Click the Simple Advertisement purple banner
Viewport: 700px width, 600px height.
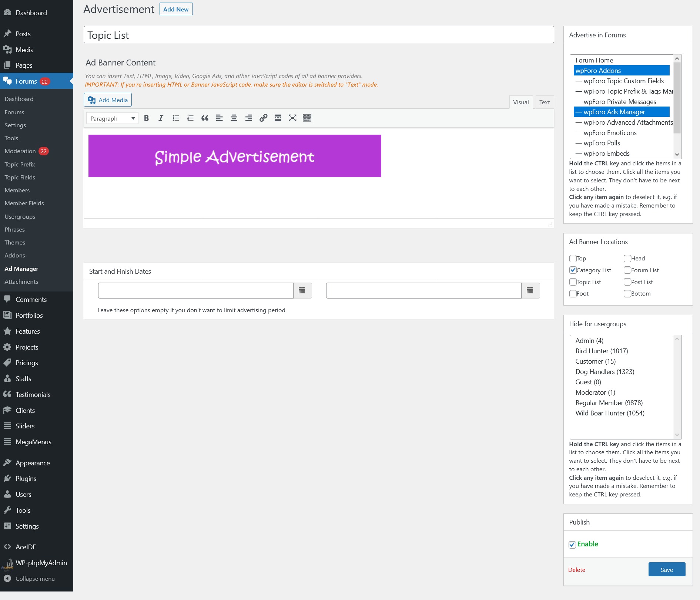click(235, 156)
